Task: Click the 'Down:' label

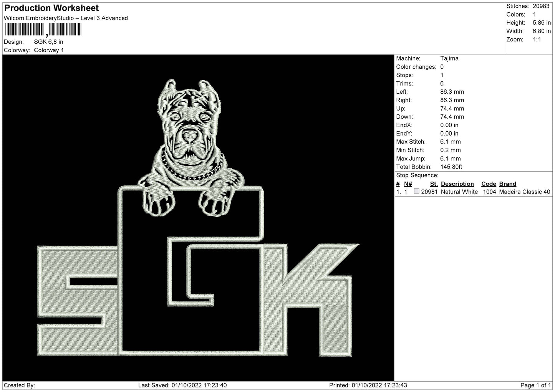Action: click(404, 117)
